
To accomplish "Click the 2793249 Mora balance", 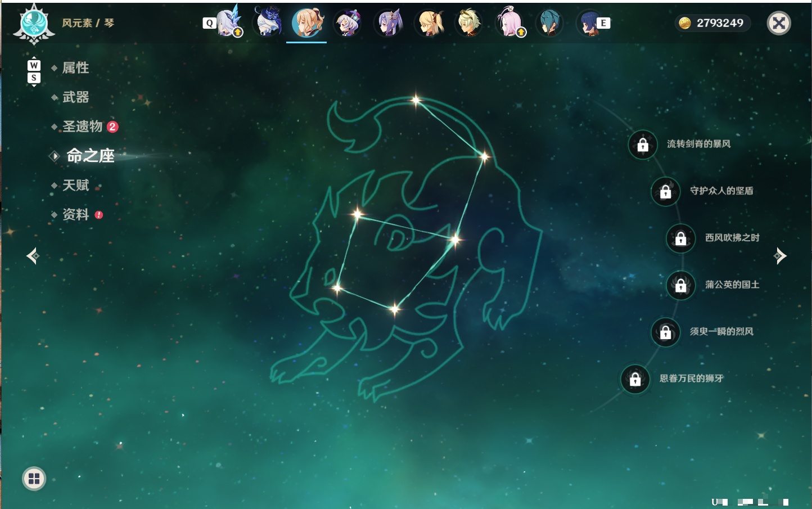I will (x=720, y=23).
